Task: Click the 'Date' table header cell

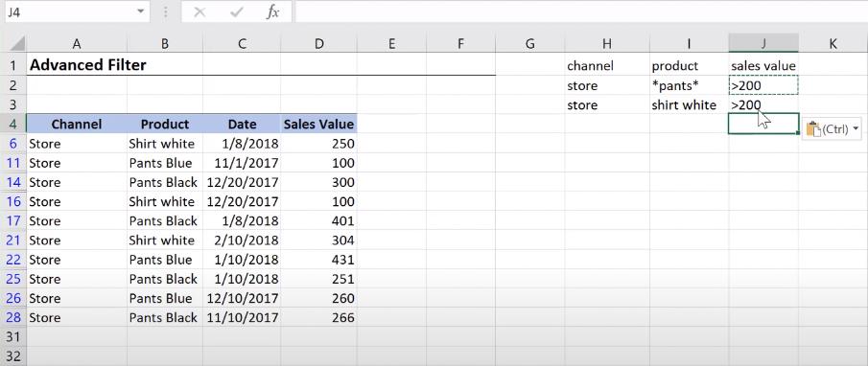Action: pyautogui.click(x=242, y=124)
